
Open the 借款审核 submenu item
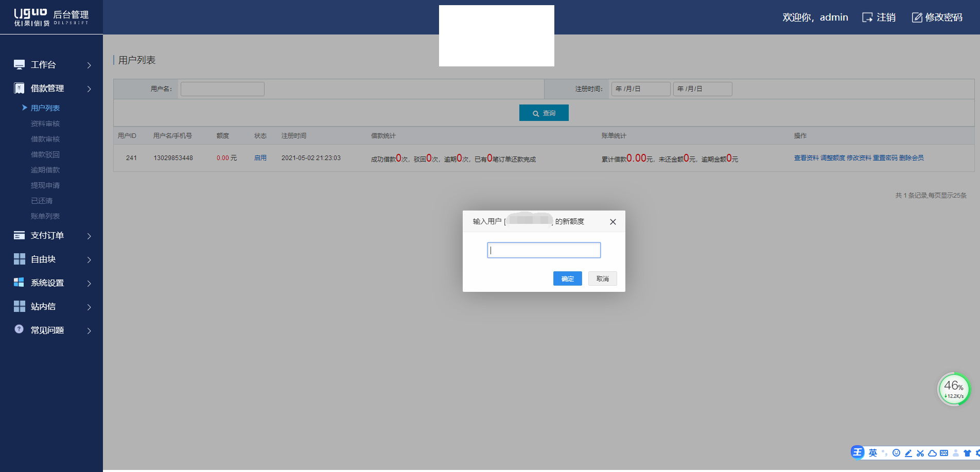[x=45, y=139]
